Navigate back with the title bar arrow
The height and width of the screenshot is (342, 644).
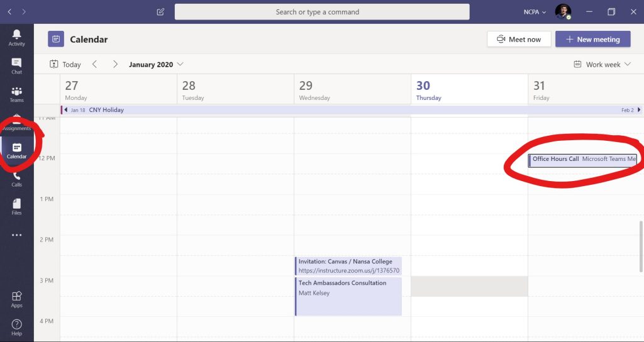click(x=10, y=12)
